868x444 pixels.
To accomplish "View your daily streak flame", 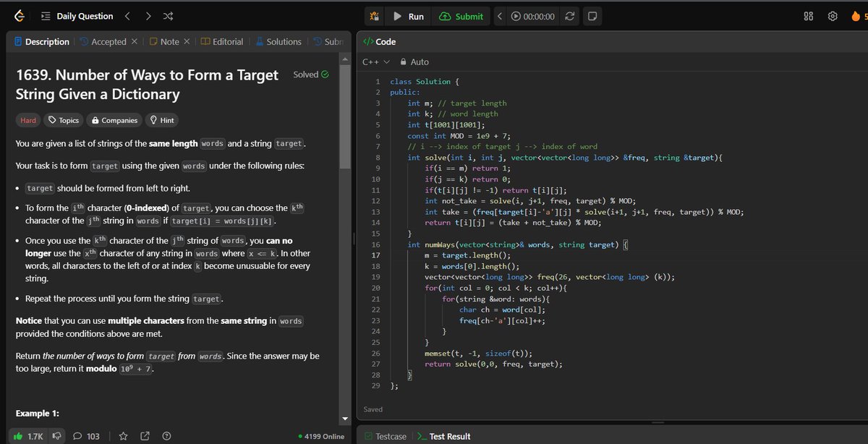I will pos(857,15).
